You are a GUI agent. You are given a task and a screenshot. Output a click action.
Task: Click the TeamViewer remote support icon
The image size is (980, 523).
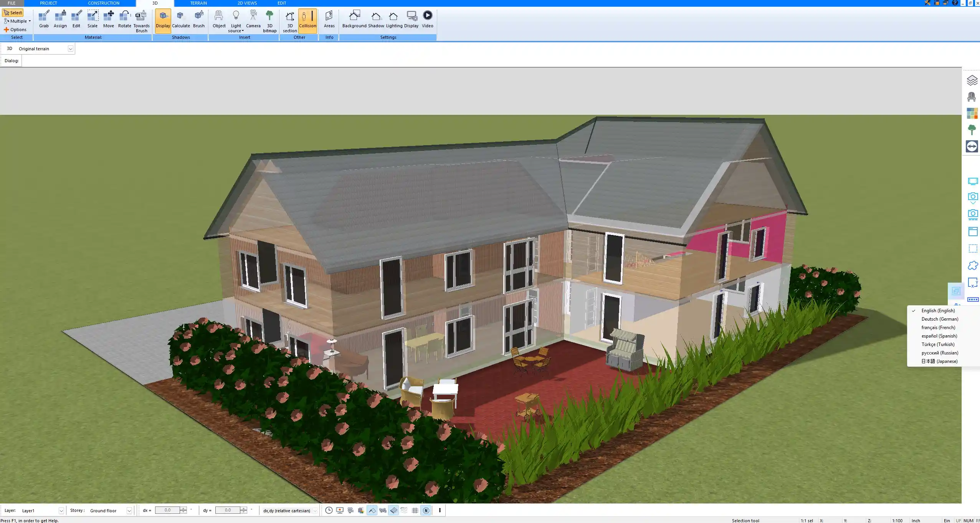972,146
